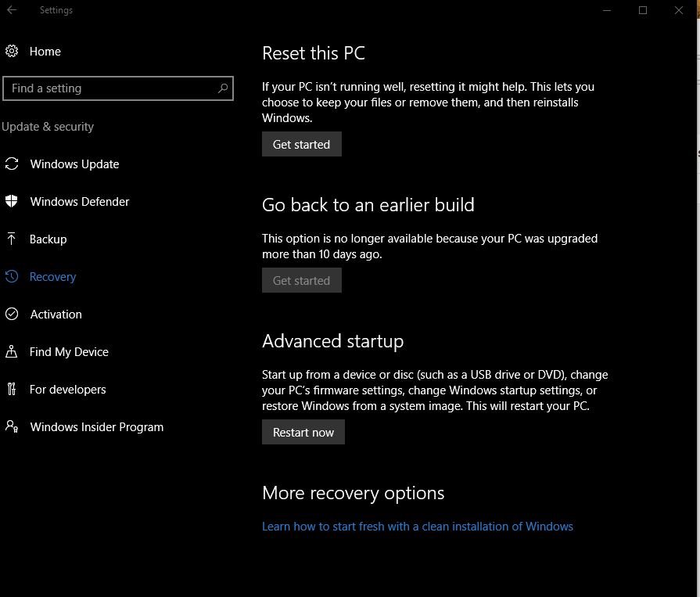
Task: Focus the Find a setting search box
Action: coord(109,88)
